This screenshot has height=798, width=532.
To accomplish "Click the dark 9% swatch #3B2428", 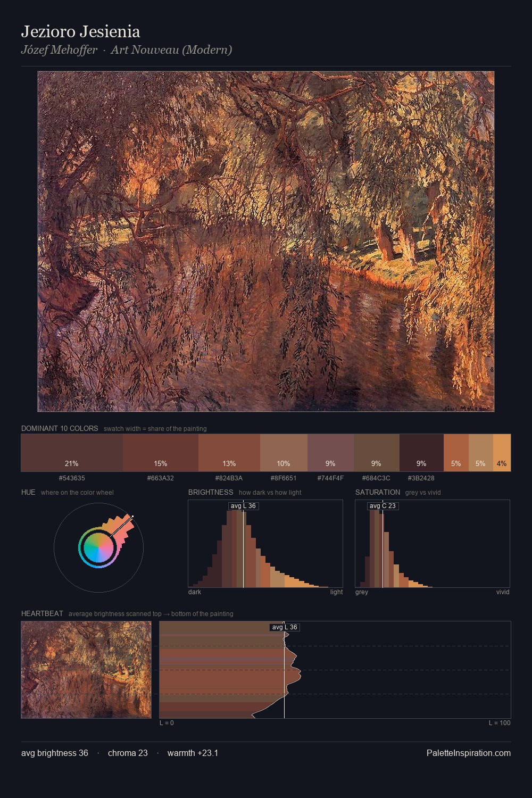I will pyautogui.click(x=421, y=453).
